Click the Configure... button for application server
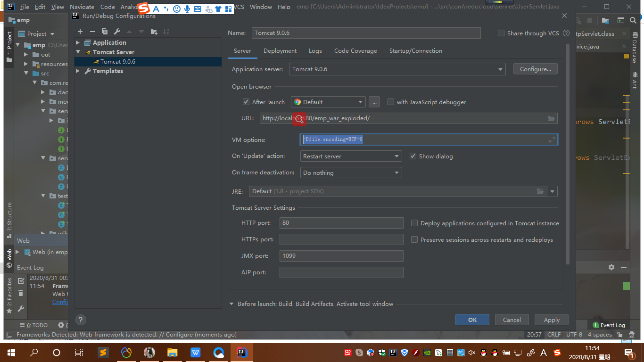The width and height of the screenshot is (644, 362). [x=536, y=69]
